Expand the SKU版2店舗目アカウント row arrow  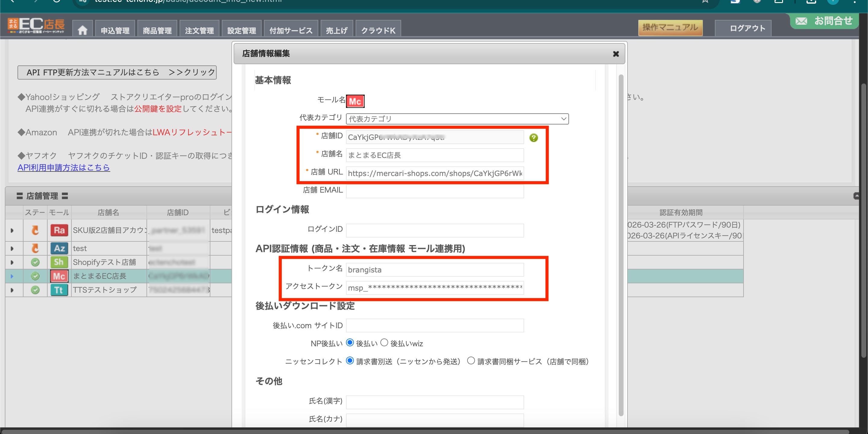pos(12,231)
